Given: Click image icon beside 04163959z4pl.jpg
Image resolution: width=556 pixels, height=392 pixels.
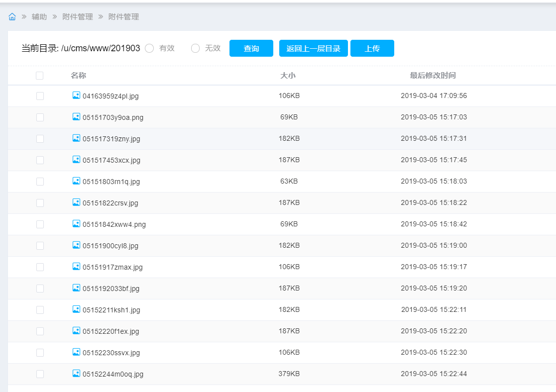Looking at the screenshot, I should point(76,96).
